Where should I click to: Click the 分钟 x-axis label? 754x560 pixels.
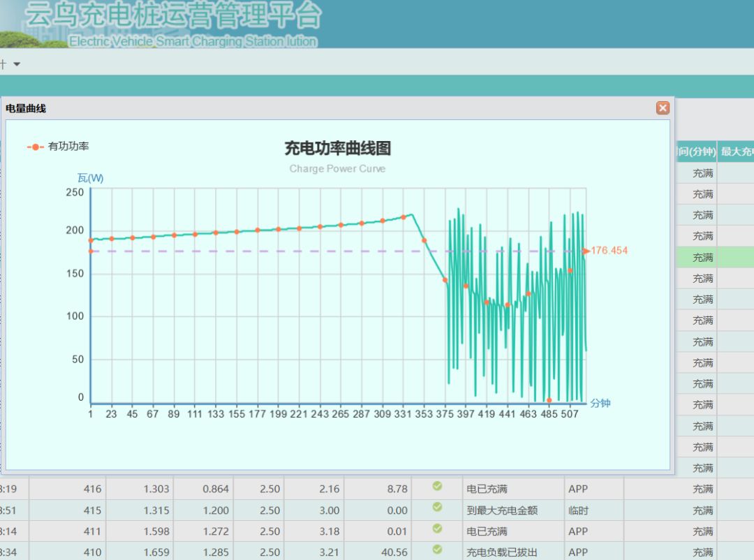(x=600, y=403)
